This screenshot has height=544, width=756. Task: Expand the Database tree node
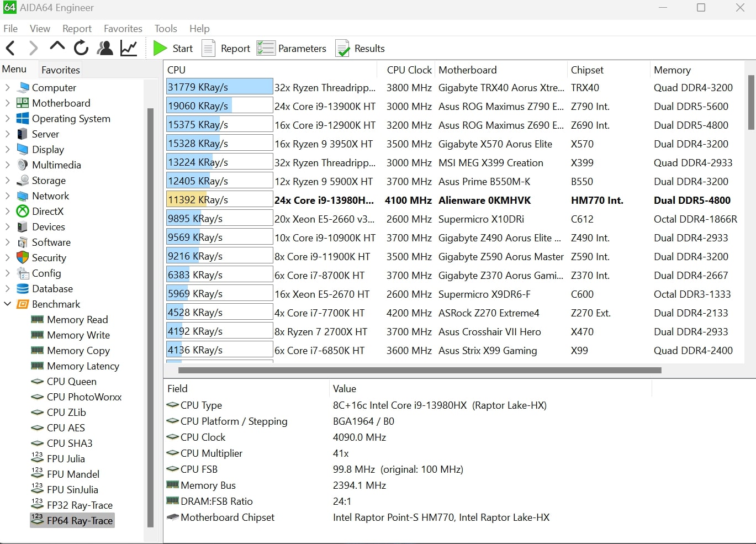pos(8,288)
